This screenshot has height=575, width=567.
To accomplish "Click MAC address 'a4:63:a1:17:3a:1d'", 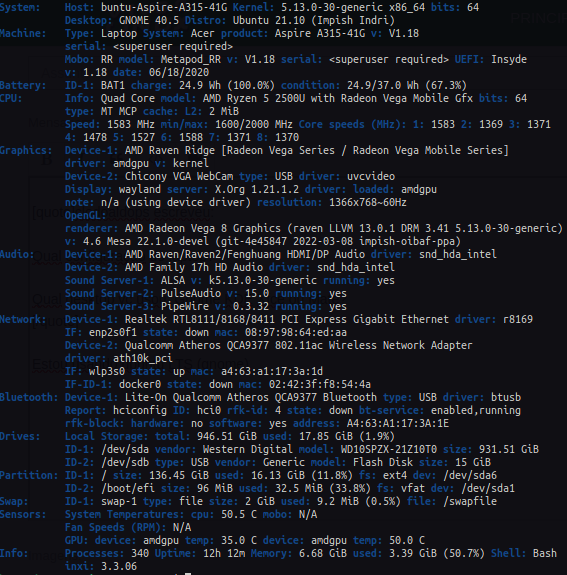I will click(272, 371).
